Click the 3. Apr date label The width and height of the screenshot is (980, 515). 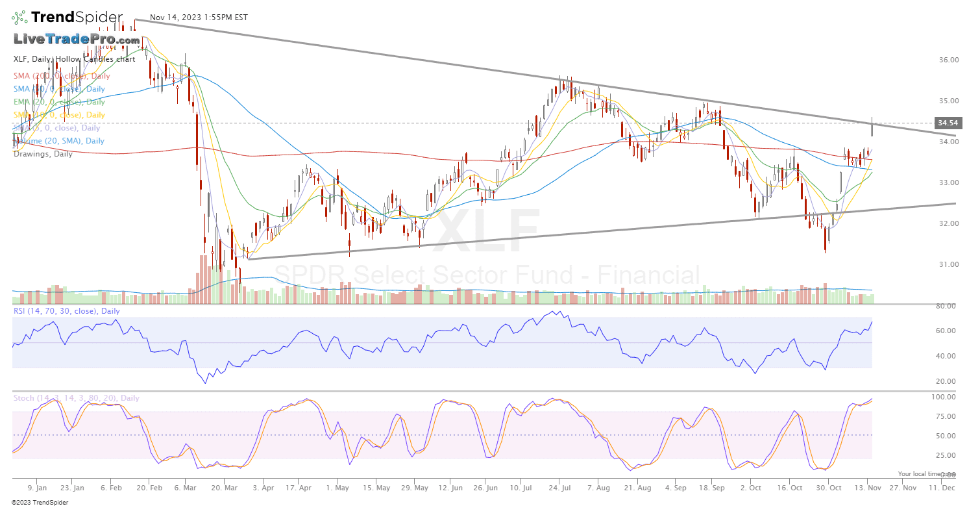coord(262,487)
